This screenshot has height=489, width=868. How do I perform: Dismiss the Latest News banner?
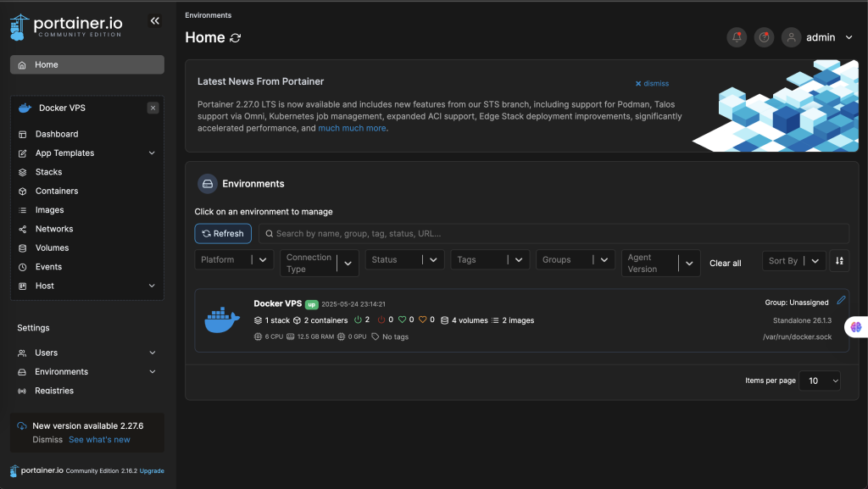tap(652, 84)
